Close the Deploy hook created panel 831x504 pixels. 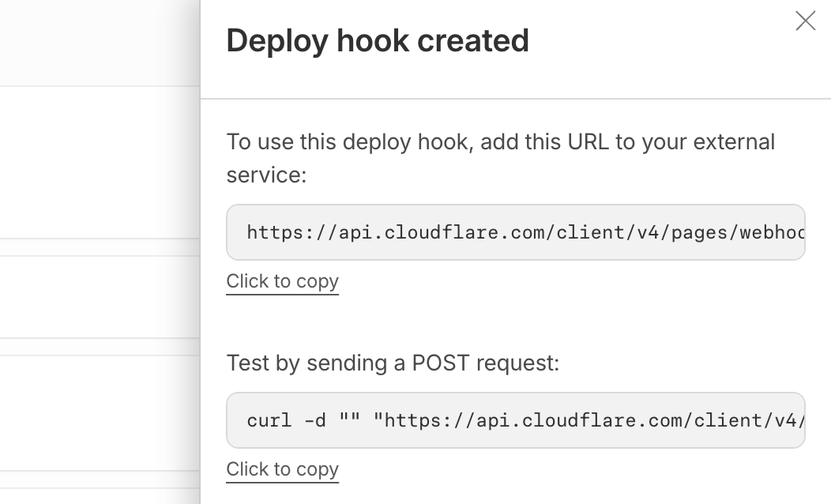point(805,21)
